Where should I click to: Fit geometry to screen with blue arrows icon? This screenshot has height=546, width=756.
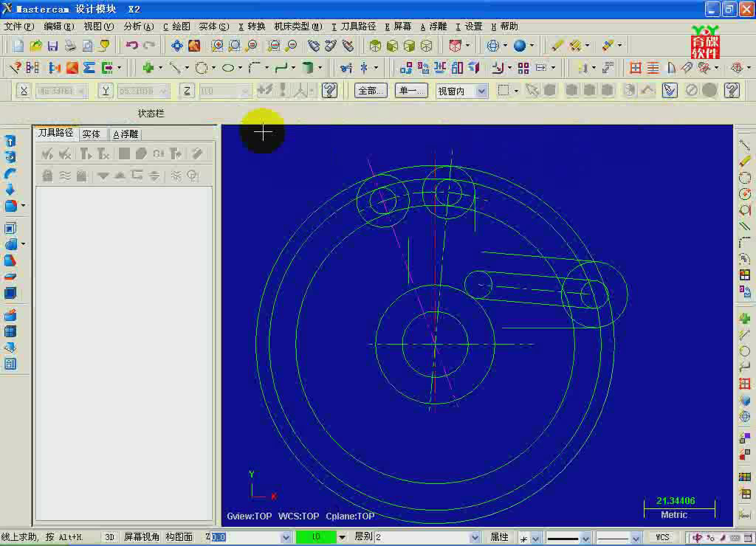coord(177,46)
